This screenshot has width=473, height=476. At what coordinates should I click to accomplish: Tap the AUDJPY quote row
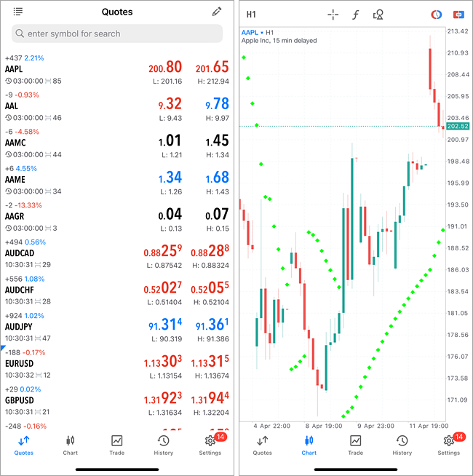[x=117, y=326]
